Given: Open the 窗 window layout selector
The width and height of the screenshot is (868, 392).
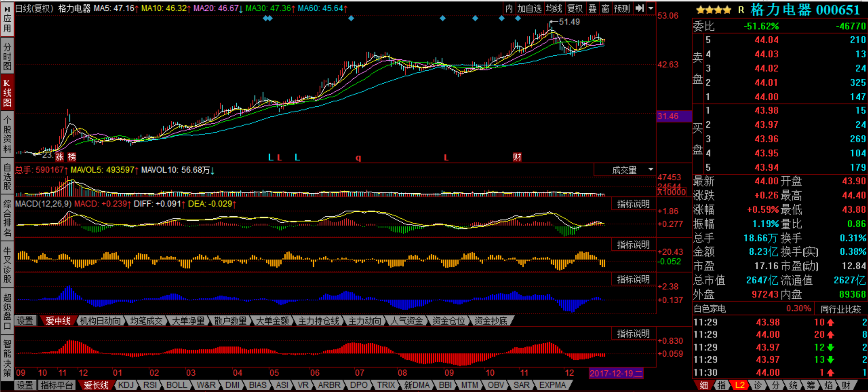Looking at the screenshot, I should pos(605,9).
